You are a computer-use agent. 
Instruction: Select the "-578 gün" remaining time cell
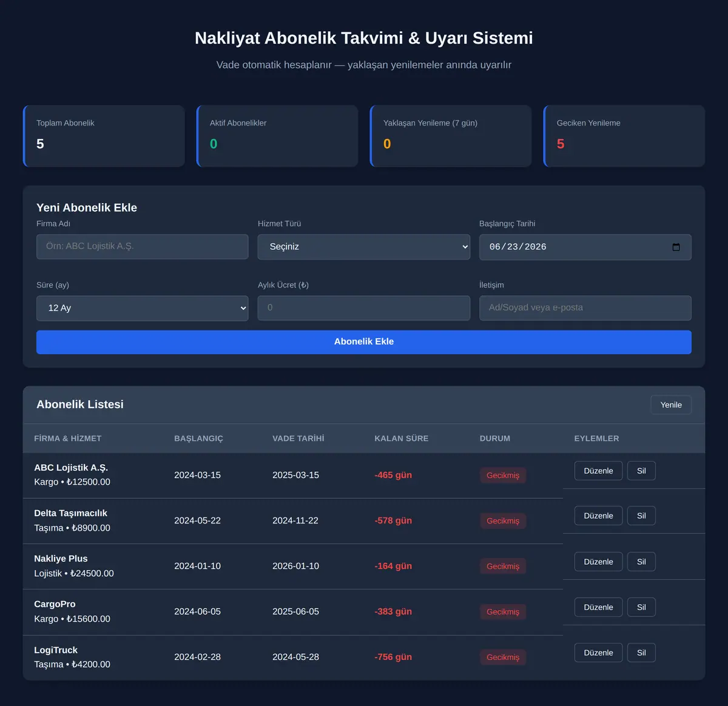(x=393, y=521)
